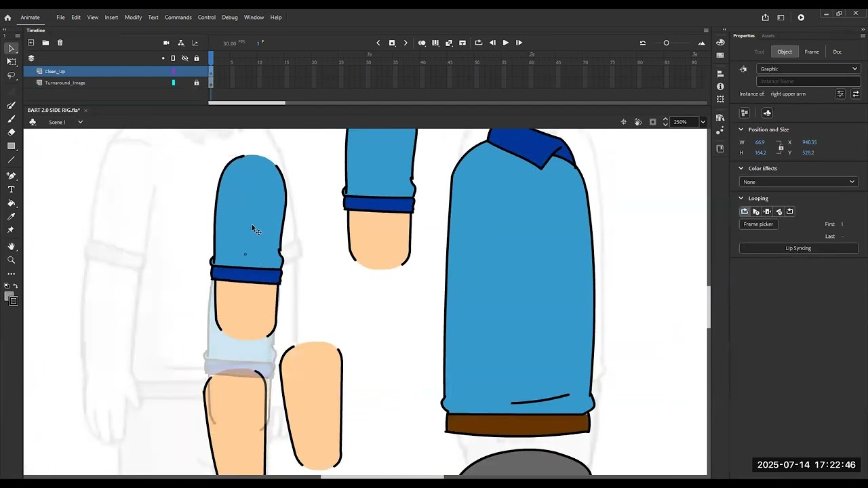Click the Center Stage icon
Image resolution: width=868 pixels, height=488 pixels.
623,122
